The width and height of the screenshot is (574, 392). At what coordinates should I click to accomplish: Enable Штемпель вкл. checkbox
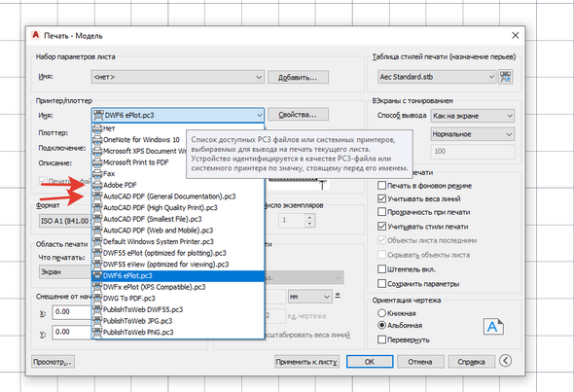(x=381, y=269)
